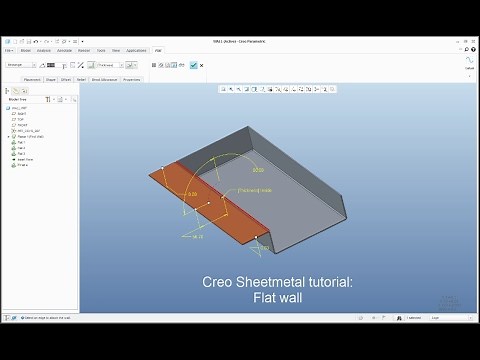Click the Refit view icon in graphics toolbar
The width and height of the screenshot is (480, 360).
(223, 89)
